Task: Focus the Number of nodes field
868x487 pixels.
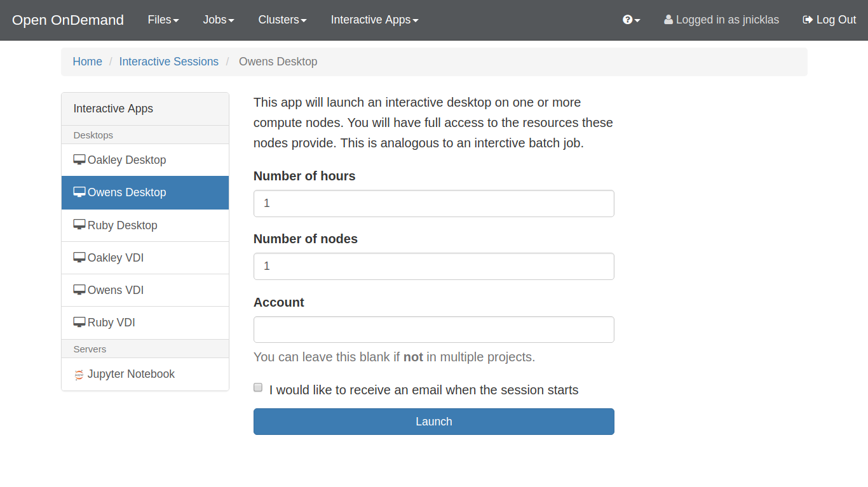Action: coord(434,266)
